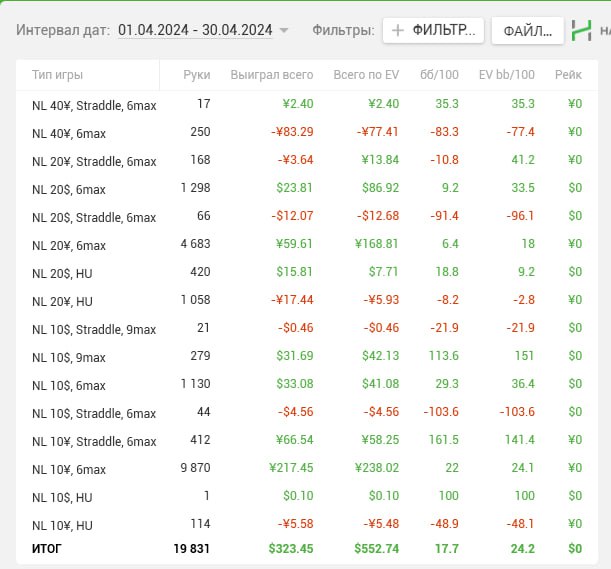This screenshot has width=611, height=569.
Task: Select row NL 20¥, Straddle, 6max
Action: pyautogui.click(x=307, y=161)
